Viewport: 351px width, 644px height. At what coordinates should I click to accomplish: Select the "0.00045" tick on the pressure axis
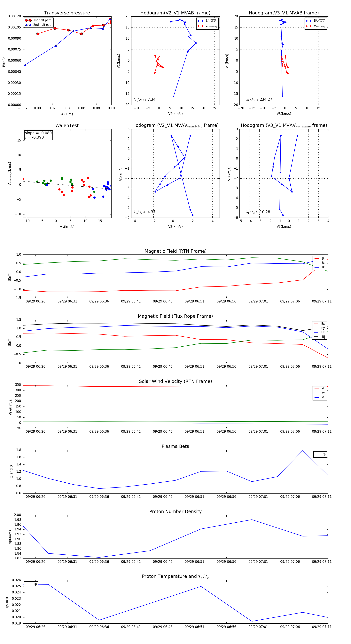(14, 72)
